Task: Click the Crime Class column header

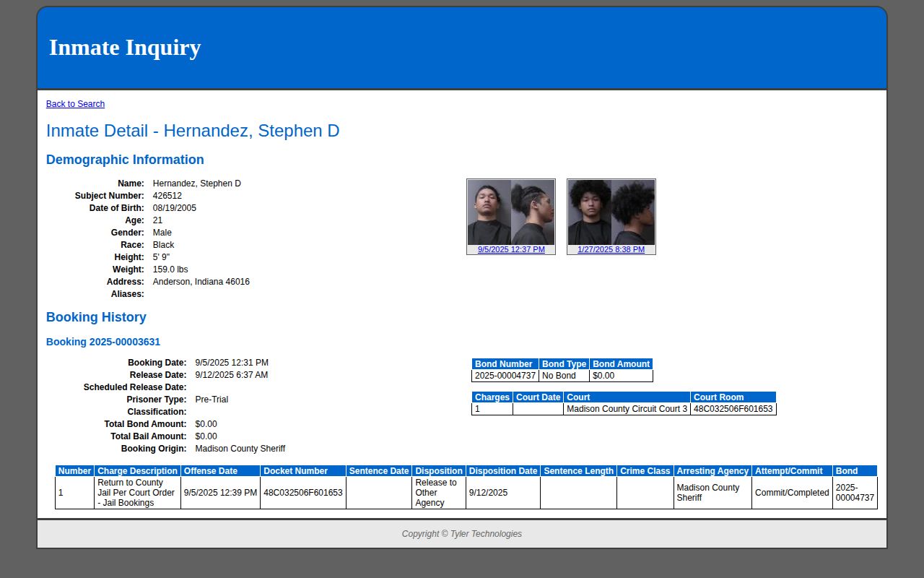Action: (x=645, y=471)
